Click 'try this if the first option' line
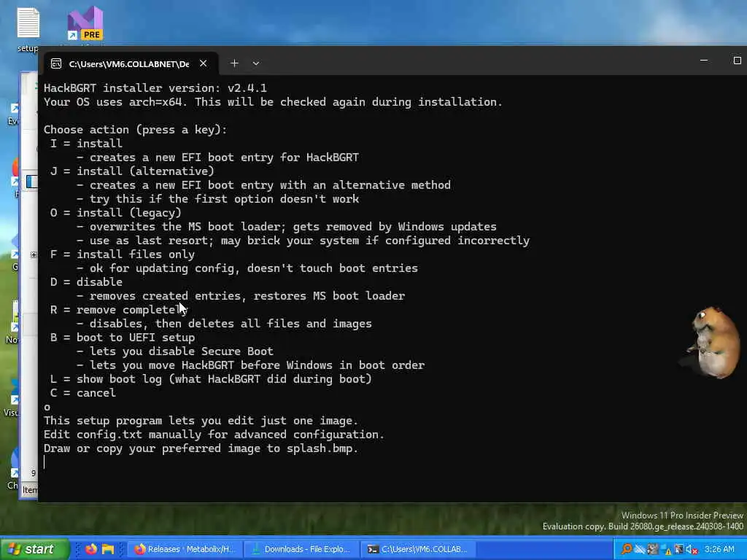This screenshot has height=560, width=747. [217, 199]
